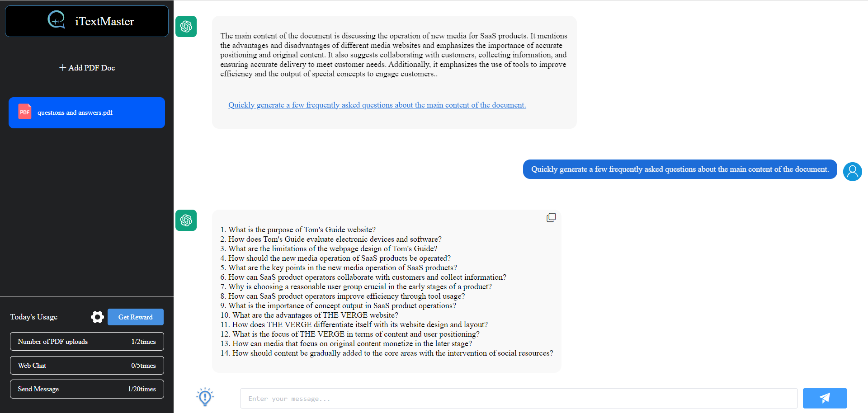Click the Add PDF Doc button
This screenshot has width=868, height=413.
point(86,68)
